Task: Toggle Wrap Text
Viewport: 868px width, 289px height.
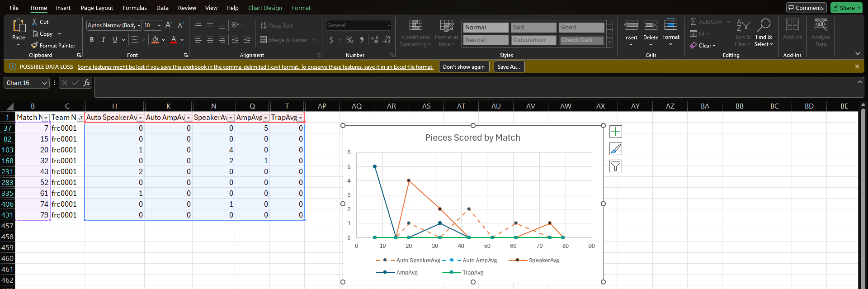Action: click(277, 25)
